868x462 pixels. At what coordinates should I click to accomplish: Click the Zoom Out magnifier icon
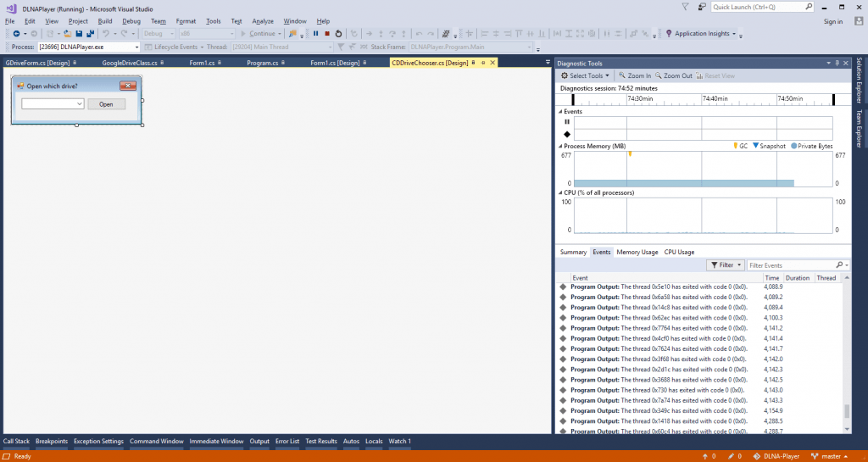[658, 75]
